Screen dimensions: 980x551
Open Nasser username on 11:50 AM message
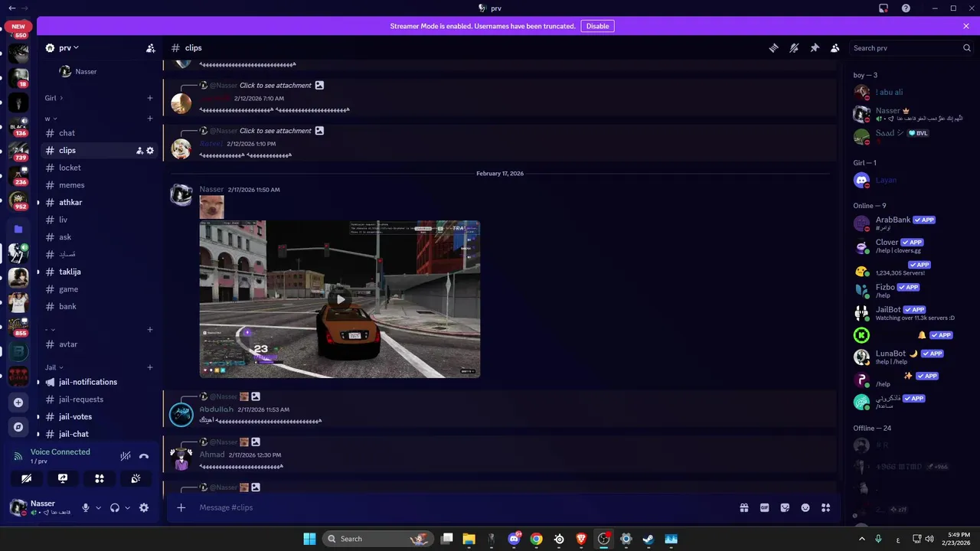pos(211,189)
